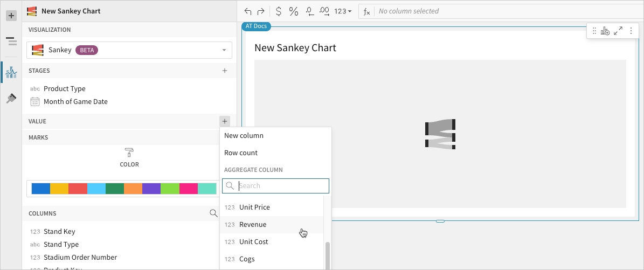Open the Sankey visualization type dropdown
644x270 pixels.
129,50
